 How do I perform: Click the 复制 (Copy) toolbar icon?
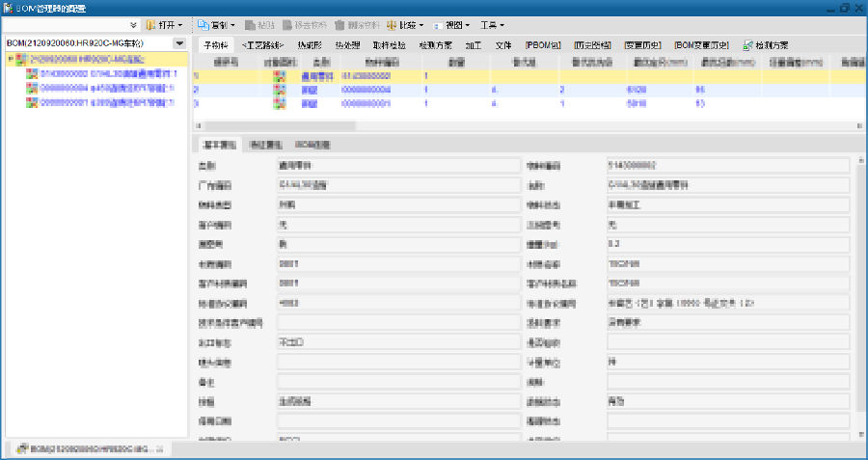203,24
